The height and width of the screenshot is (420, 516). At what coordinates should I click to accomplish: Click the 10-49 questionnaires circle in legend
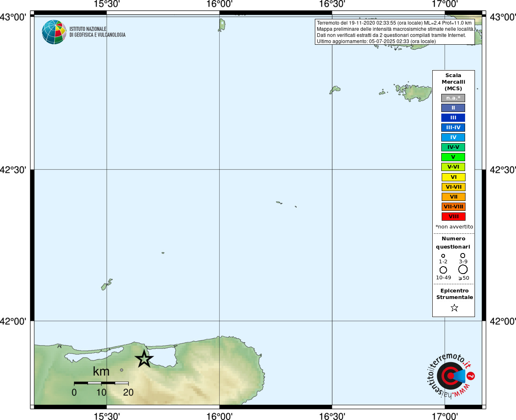click(x=443, y=270)
